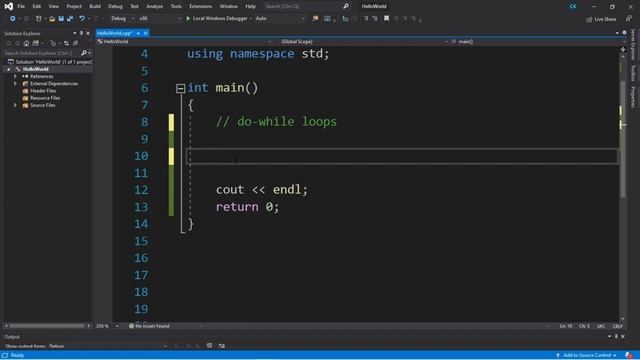Open the Auto debug target dropdown
The height and width of the screenshot is (360, 640).
280,18
